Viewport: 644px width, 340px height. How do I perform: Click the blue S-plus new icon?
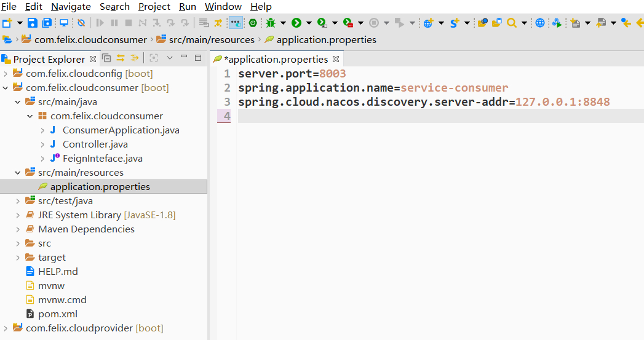pos(455,23)
